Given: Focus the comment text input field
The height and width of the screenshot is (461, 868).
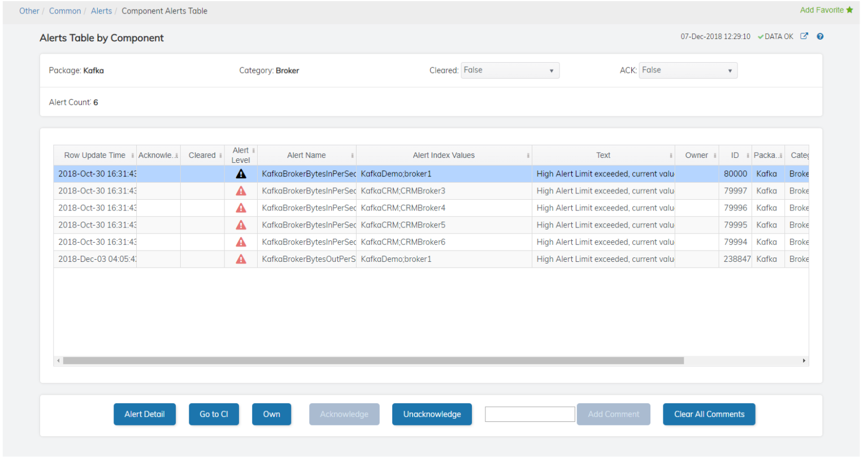Looking at the screenshot, I should pos(530,414).
